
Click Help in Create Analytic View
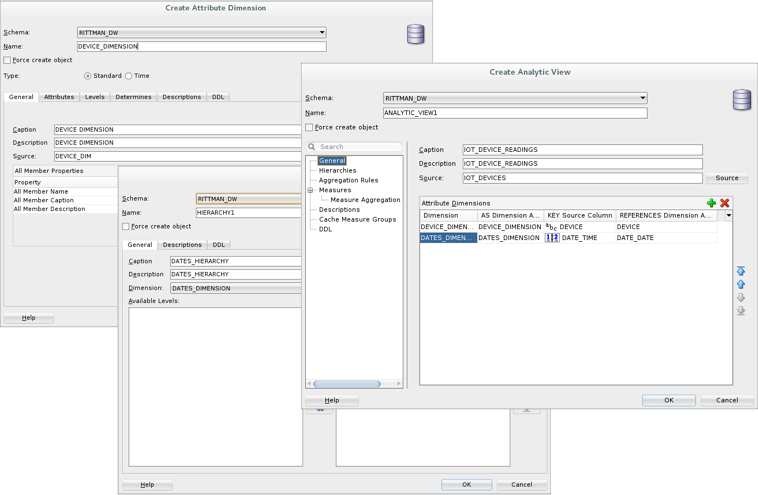tap(332, 400)
